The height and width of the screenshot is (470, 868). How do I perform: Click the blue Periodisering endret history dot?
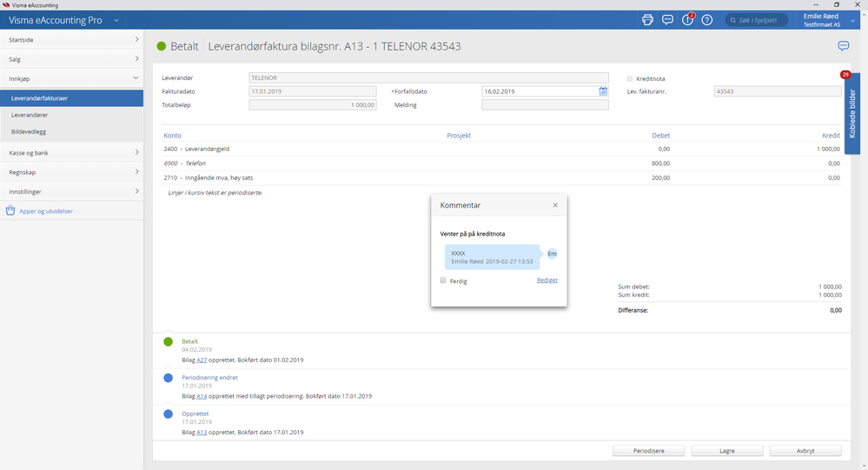pyautogui.click(x=169, y=378)
